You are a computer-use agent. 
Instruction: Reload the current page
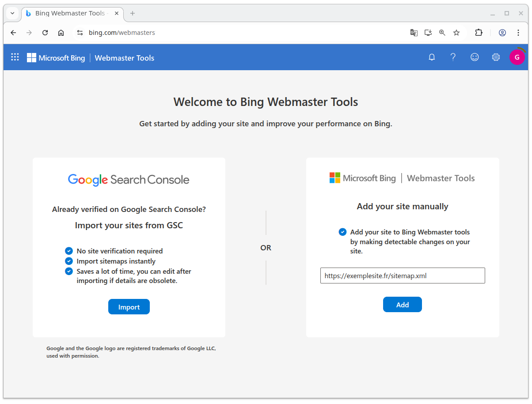pos(45,33)
